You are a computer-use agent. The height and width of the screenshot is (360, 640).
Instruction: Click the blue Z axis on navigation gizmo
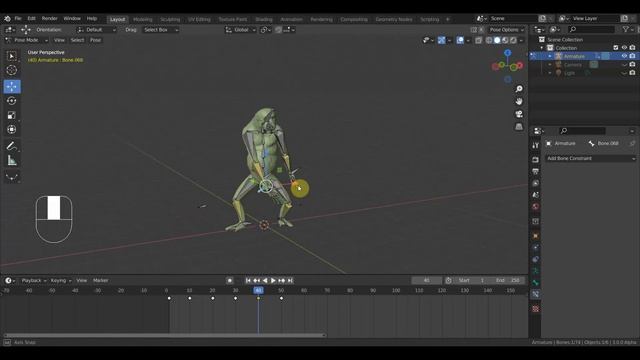pos(507,53)
